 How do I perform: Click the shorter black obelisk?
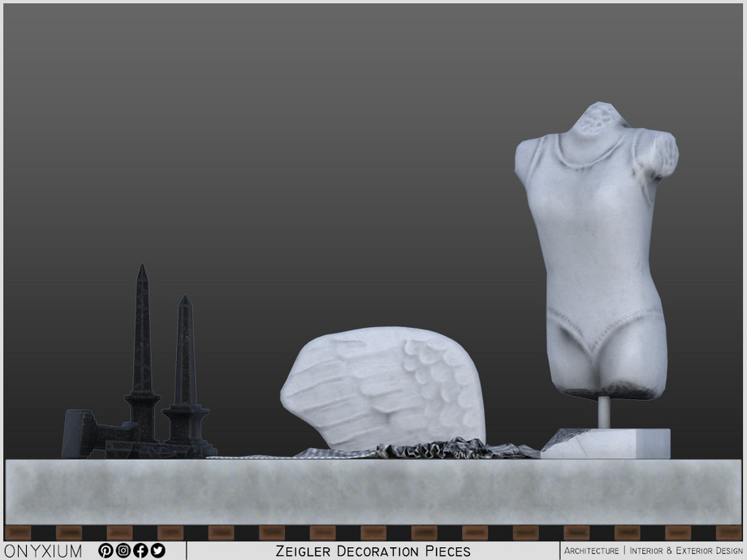tap(185, 357)
